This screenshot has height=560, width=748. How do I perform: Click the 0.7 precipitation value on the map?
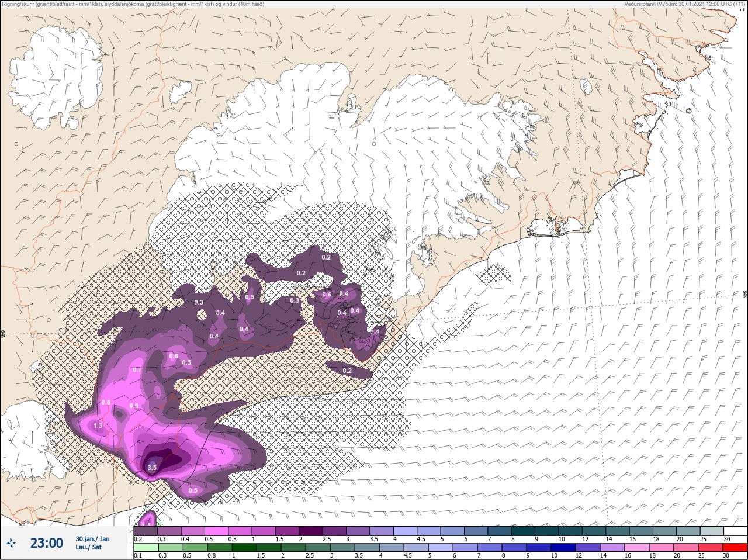tap(137, 369)
